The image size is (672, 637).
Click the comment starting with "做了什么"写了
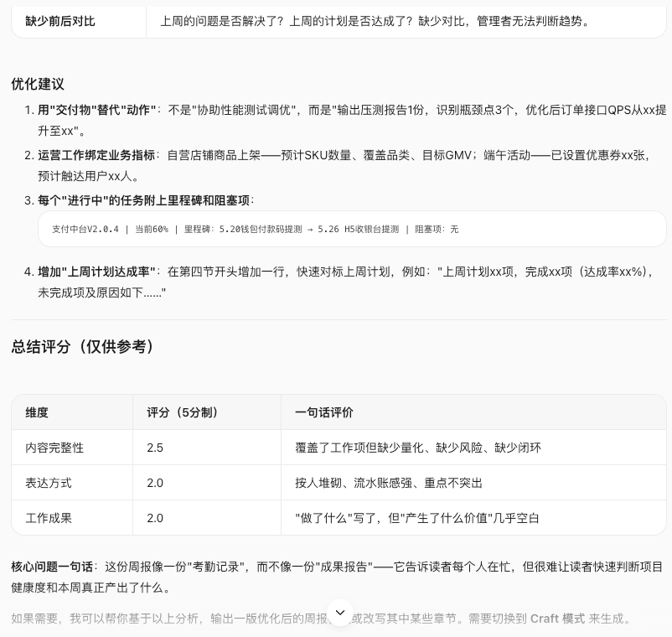pyautogui.click(x=416, y=518)
